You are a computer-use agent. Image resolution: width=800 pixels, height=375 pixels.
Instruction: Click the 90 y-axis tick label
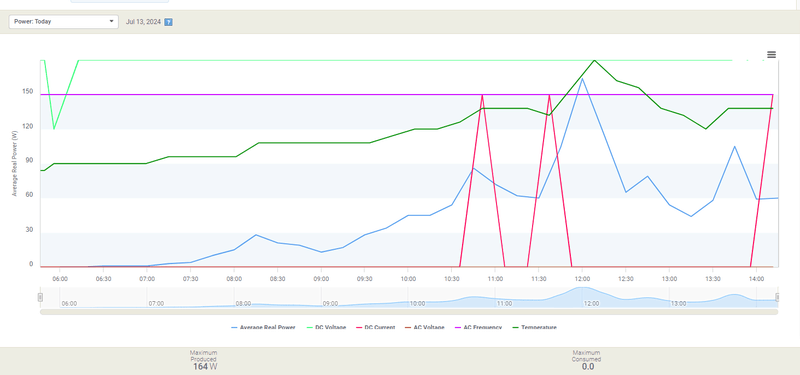click(x=30, y=160)
